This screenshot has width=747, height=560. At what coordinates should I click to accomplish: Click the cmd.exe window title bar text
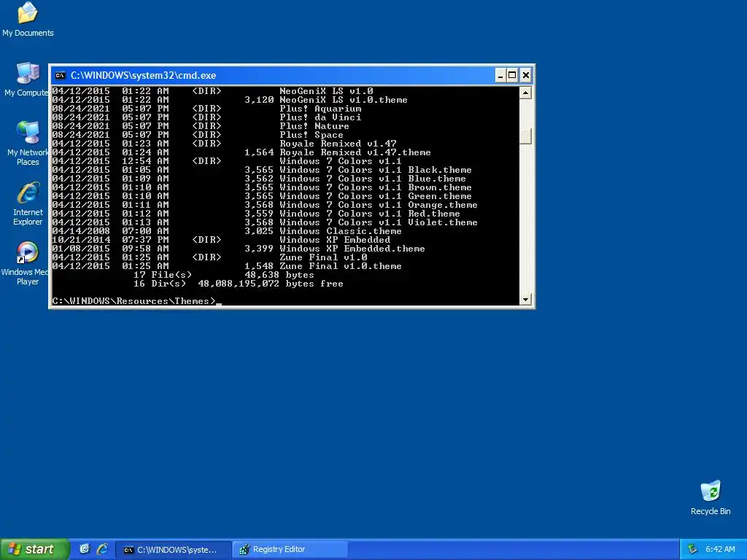point(144,75)
